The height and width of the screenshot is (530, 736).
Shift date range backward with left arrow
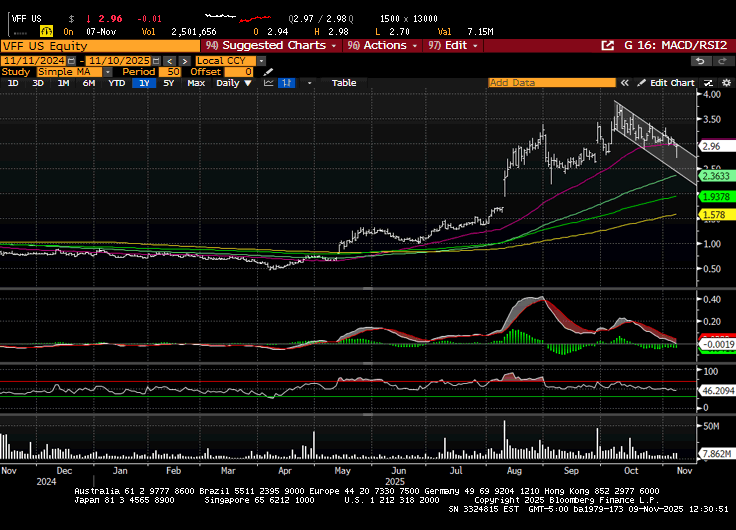point(170,61)
